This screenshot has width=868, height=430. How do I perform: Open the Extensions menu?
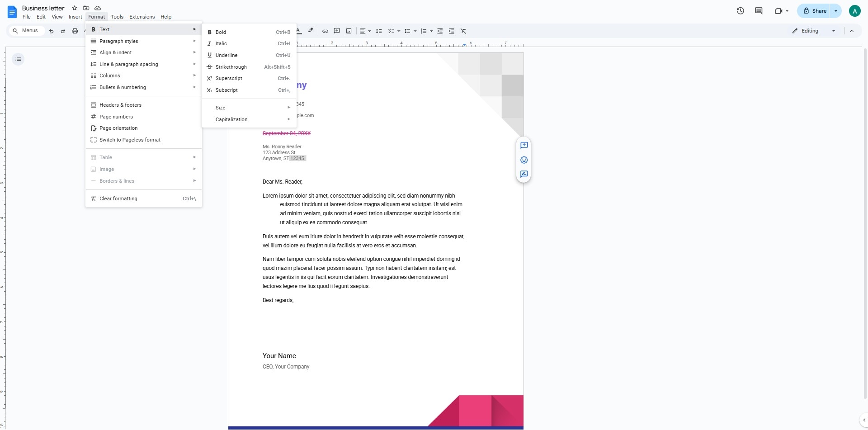(x=142, y=17)
